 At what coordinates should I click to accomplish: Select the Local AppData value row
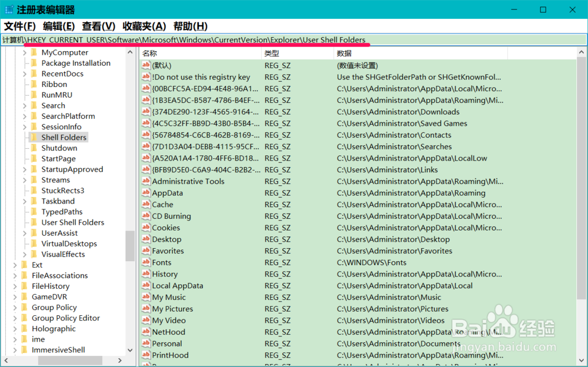pyautogui.click(x=358, y=286)
